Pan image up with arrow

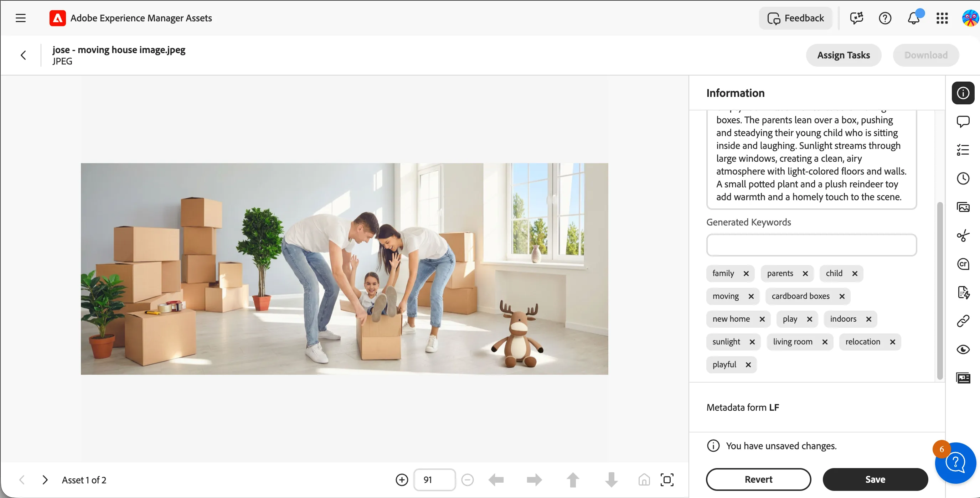click(x=573, y=480)
